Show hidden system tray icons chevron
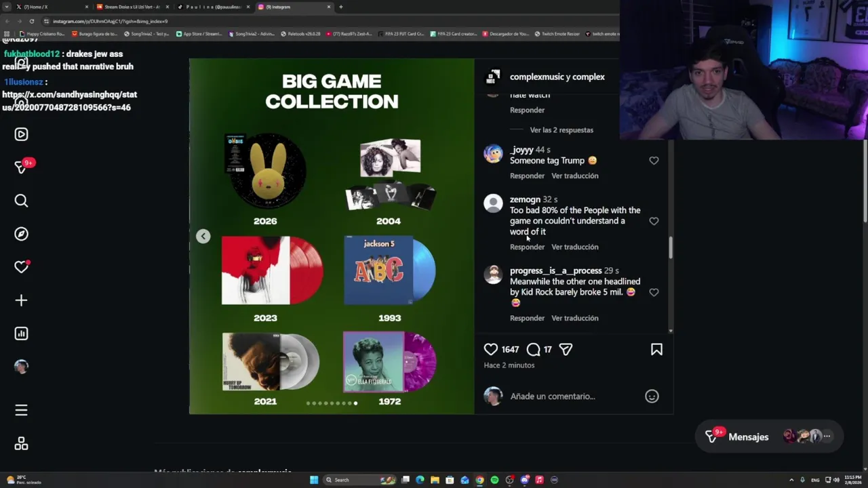This screenshot has width=868, height=488. (791, 480)
